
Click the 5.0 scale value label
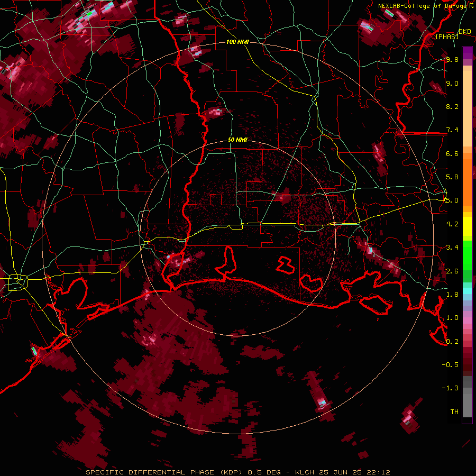click(x=452, y=200)
